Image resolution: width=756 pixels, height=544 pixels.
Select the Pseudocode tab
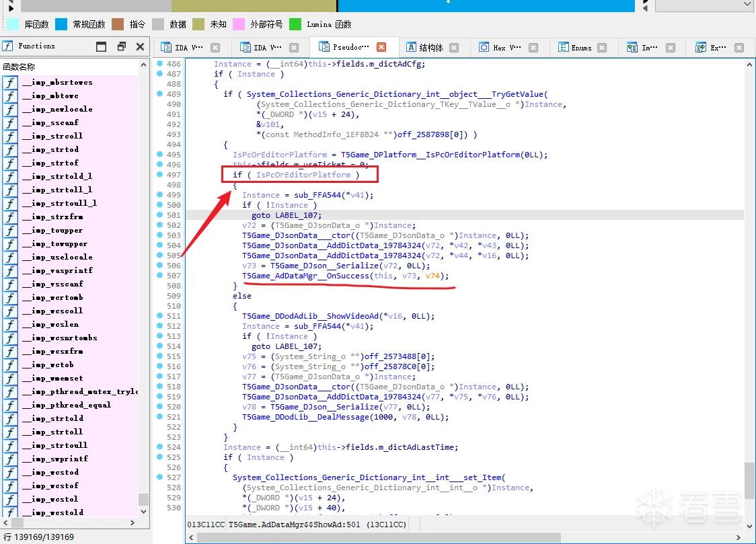(x=344, y=47)
